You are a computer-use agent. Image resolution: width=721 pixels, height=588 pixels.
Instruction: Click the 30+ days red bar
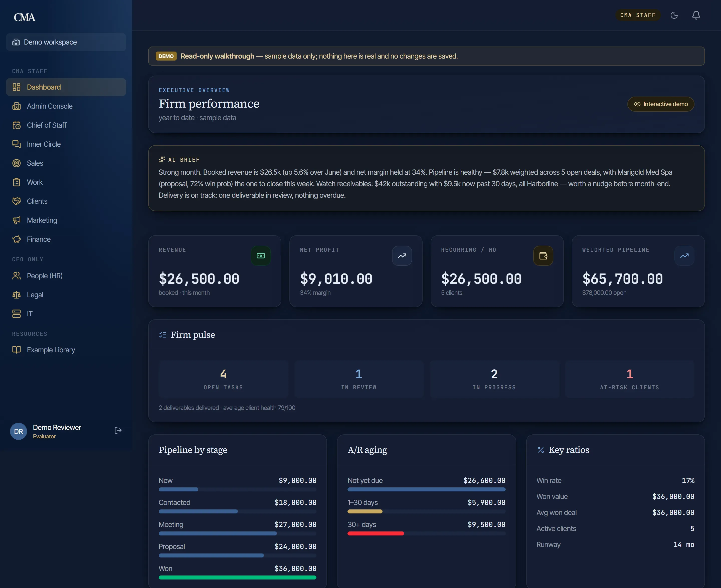point(376,533)
